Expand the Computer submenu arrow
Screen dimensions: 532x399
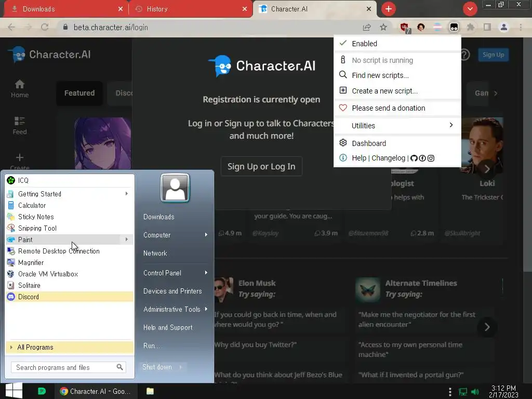(206, 235)
